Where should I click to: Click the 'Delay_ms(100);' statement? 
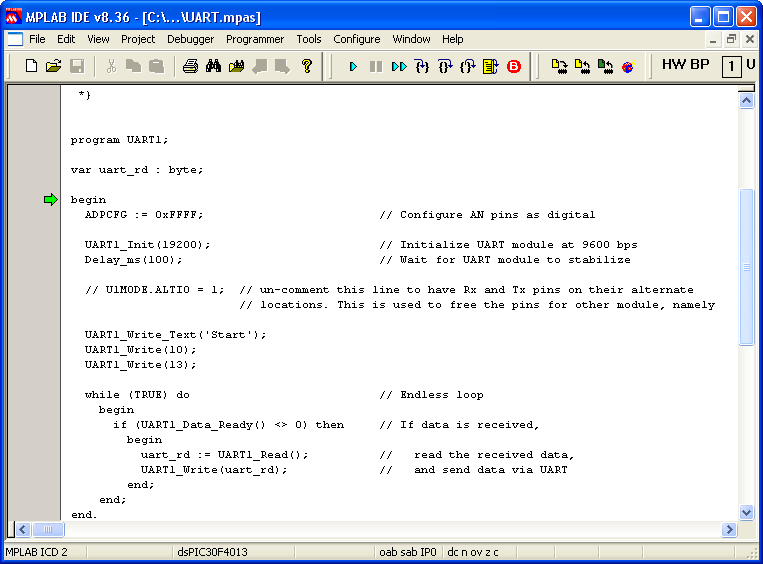tap(133, 260)
